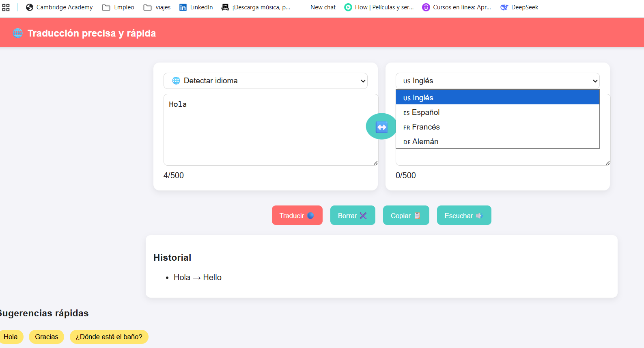The height and width of the screenshot is (348, 644).
Task: Select the Gracias quick suggestion chip
Action: tap(46, 337)
